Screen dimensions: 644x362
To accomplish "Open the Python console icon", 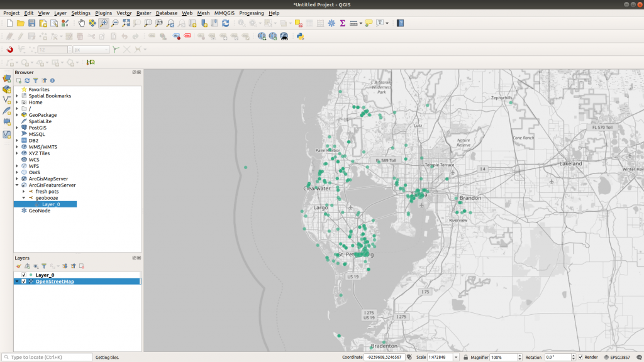I will (300, 36).
